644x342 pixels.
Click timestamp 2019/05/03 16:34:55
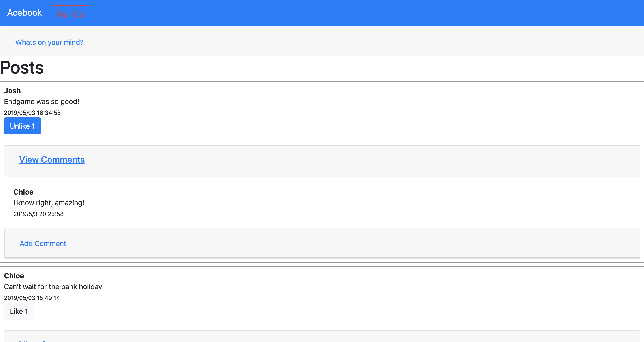(32, 113)
